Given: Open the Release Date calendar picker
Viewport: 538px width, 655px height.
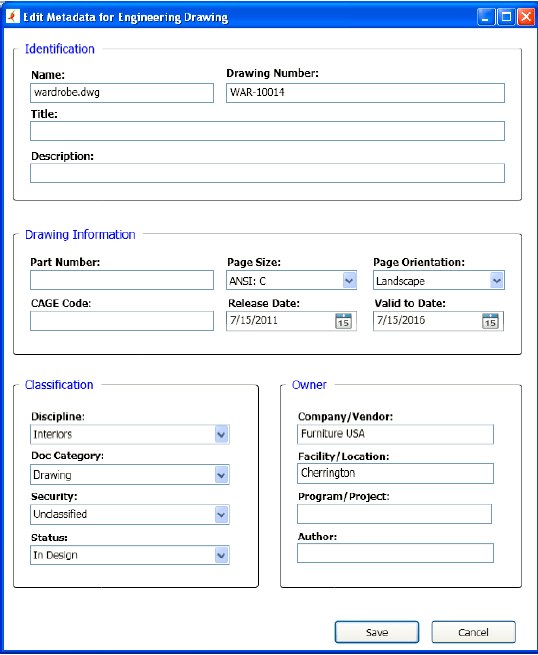Looking at the screenshot, I should 343,321.
